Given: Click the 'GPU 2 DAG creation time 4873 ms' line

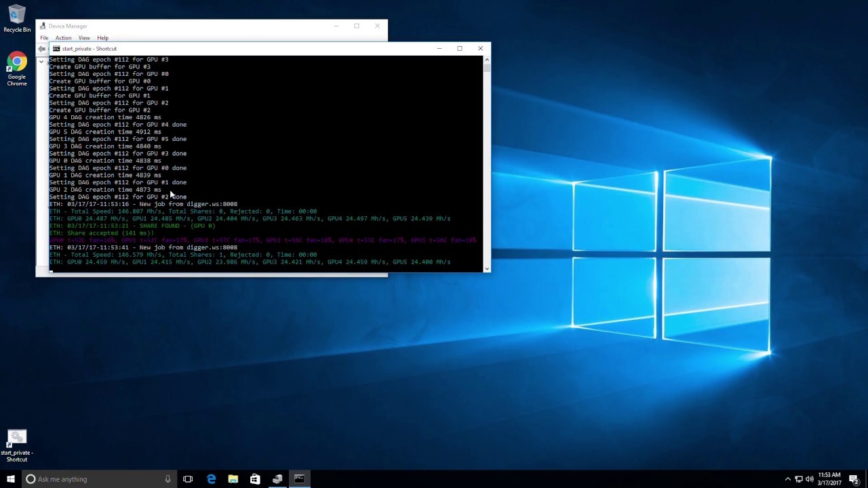Looking at the screenshot, I should [105, 190].
